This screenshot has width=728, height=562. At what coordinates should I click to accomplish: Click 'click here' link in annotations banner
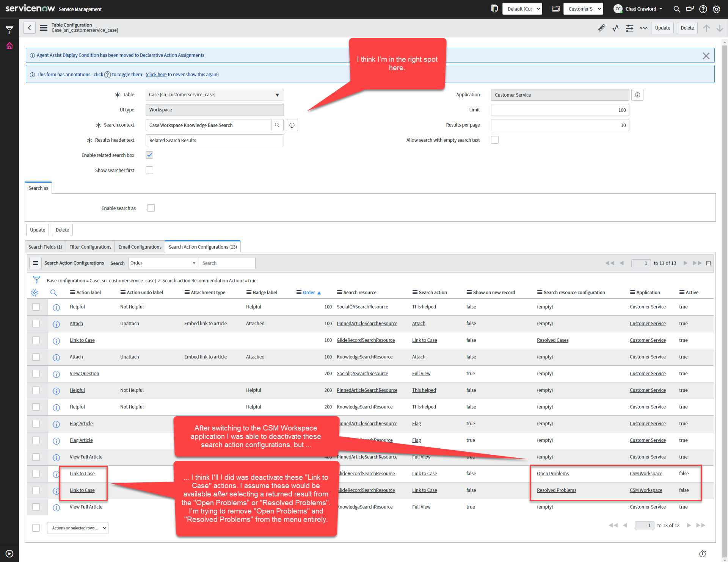pyautogui.click(x=157, y=75)
